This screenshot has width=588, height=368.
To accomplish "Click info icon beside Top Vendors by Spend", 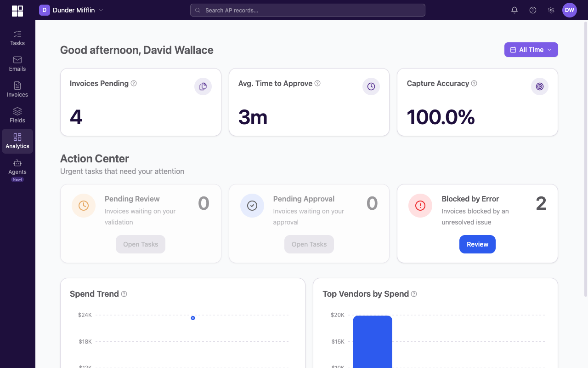I will [x=414, y=294].
